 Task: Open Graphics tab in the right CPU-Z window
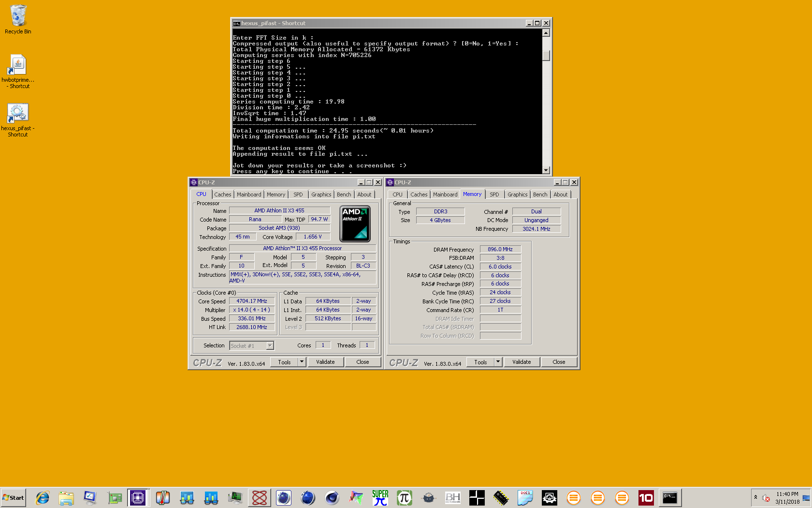(x=518, y=194)
